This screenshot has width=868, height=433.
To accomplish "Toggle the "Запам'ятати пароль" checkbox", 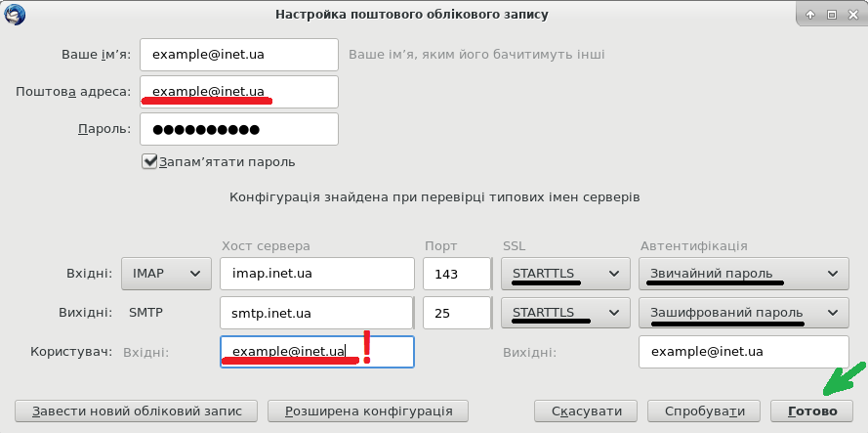I will pyautogui.click(x=150, y=161).
